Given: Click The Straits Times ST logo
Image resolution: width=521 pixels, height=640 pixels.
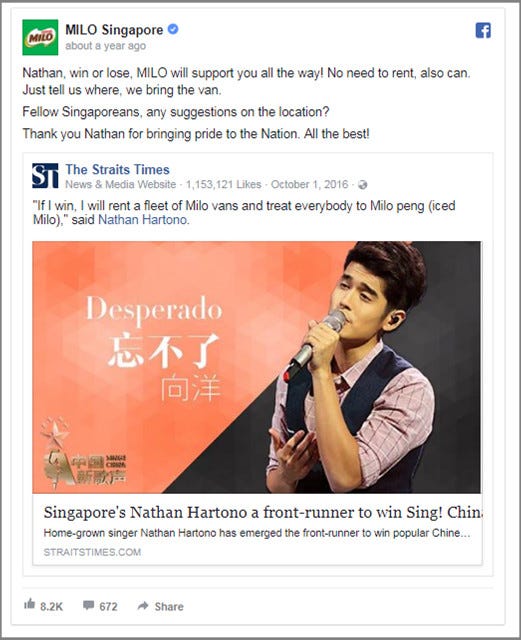Looking at the screenshot, I should (x=45, y=176).
